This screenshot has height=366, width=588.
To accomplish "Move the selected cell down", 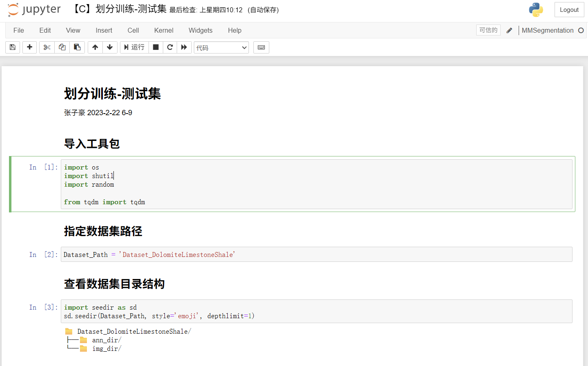I will pos(110,47).
